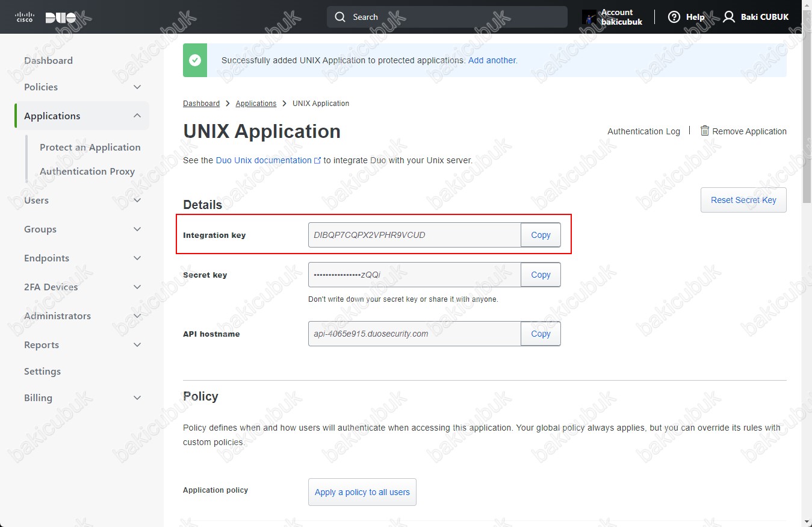Screen dimensions: 812x527
Task: Click the Help label in header
Action: tap(695, 17)
